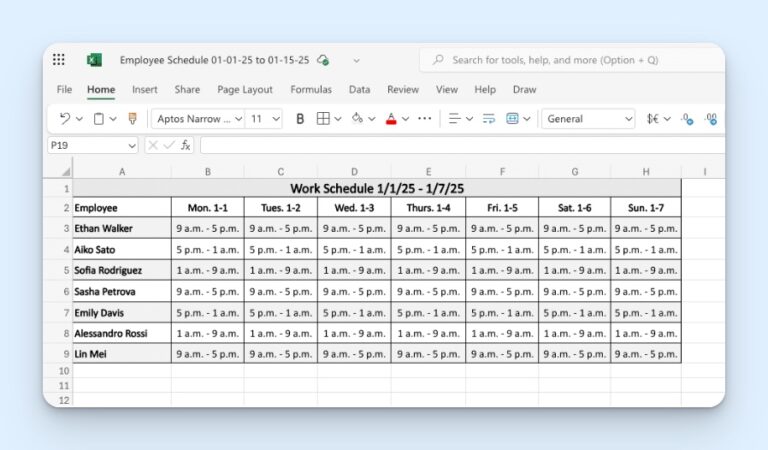
Task: Apply cell Borders icon
Action: (323, 118)
